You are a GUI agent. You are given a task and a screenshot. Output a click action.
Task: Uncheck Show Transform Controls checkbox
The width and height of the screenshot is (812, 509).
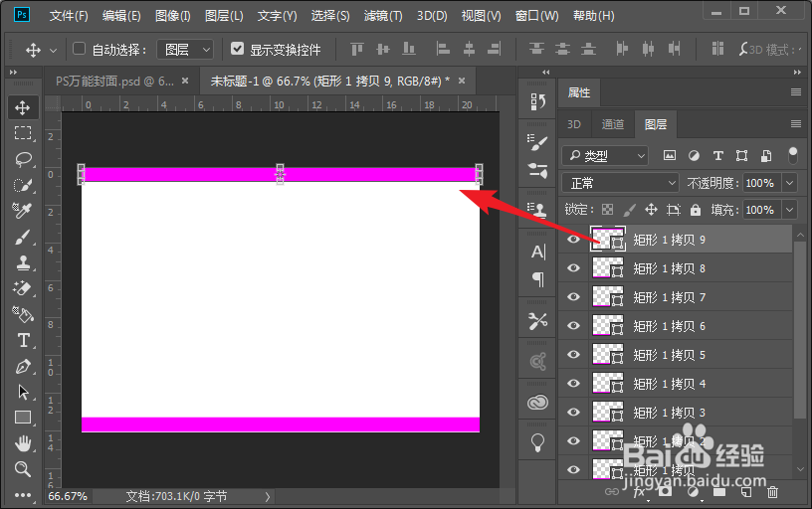click(x=237, y=49)
